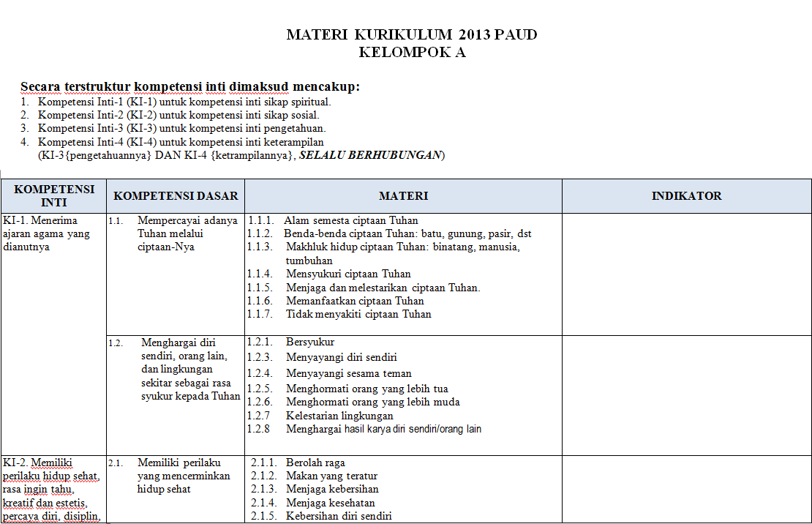Screen dimensions: 812x524
Task: Click item 1.2.1 Bersyukur
Action: pos(300,341)
